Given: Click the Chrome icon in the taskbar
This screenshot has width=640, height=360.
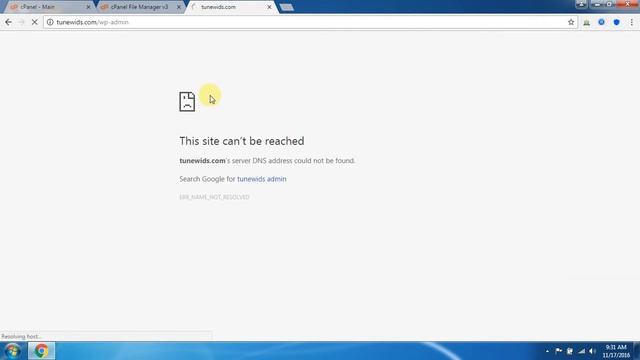Looking at the screenshot, I should pos(41,351).
